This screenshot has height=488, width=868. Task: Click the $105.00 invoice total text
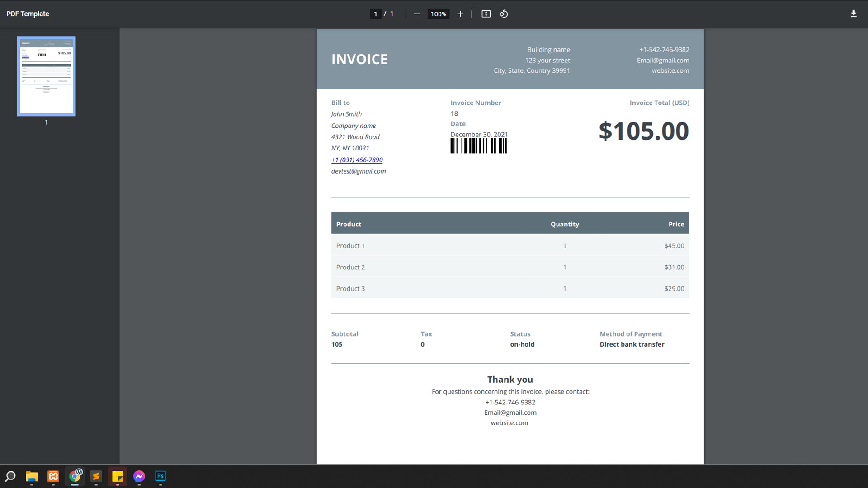click(643, 131)
